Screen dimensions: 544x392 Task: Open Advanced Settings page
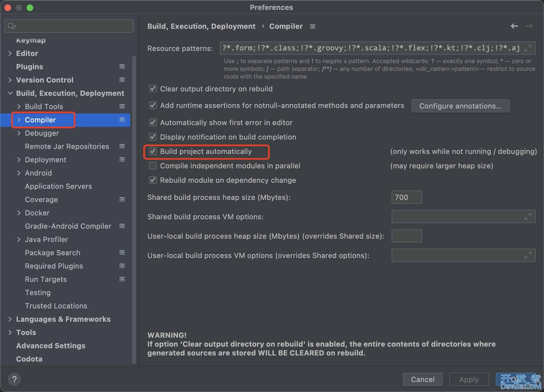(51, 345)
